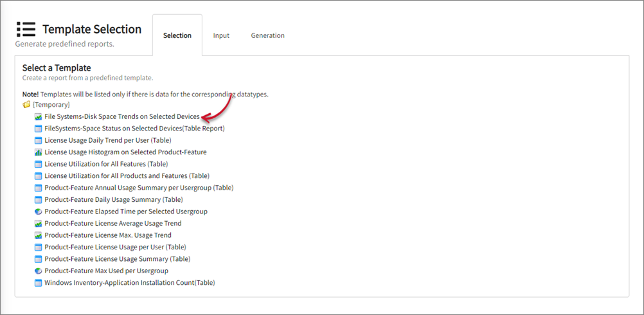Open the Generation tab
Image resolution: width=644 pixels, height=315 pixels.
coord(267,35)
